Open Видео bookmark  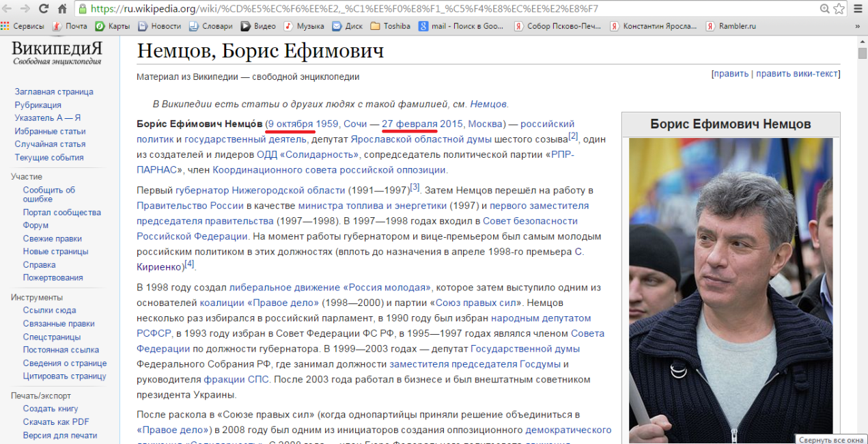coord(259,26)
